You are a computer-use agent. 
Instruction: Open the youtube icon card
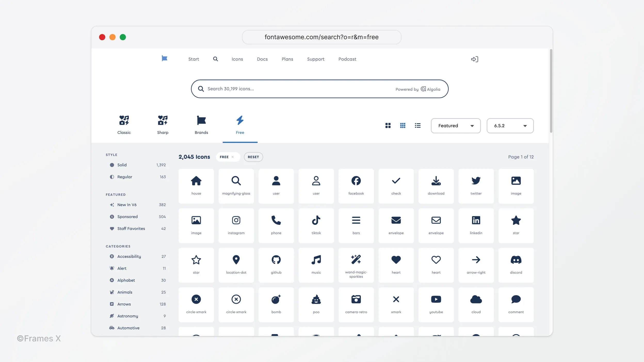point(436,305)
